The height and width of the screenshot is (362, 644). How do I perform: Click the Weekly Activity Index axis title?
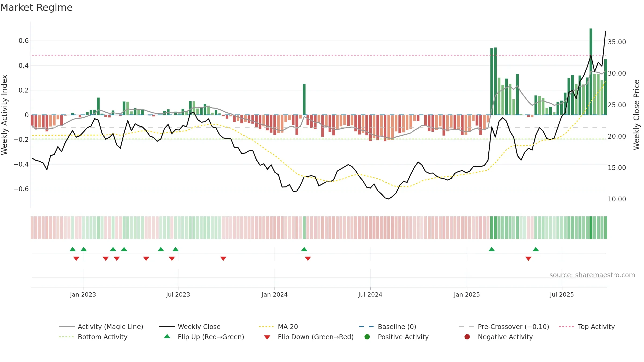(4, 115)
